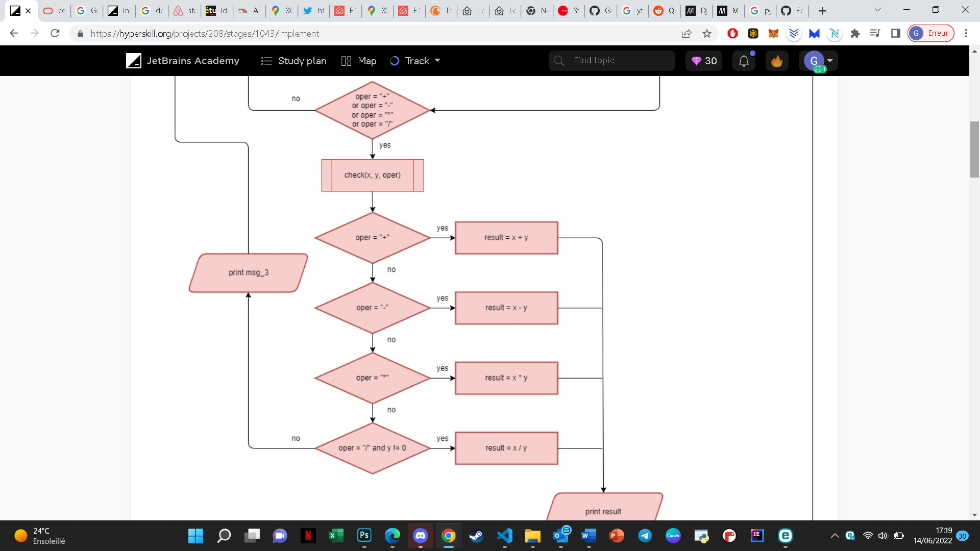Click the 'result = x + y' box
The width and height of the screenshot is (980, 551).
506,238
